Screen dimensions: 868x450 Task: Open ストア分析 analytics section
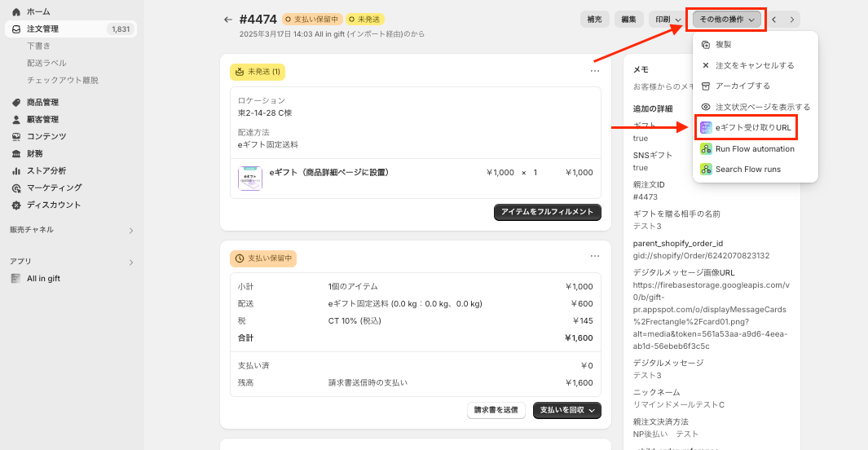click(46, 170)
